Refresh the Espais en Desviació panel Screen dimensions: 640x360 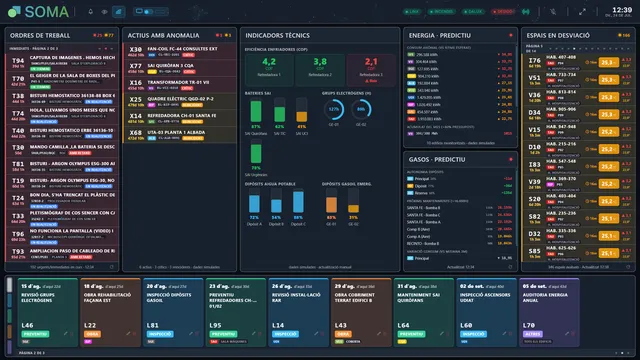(x=628, y=267)
